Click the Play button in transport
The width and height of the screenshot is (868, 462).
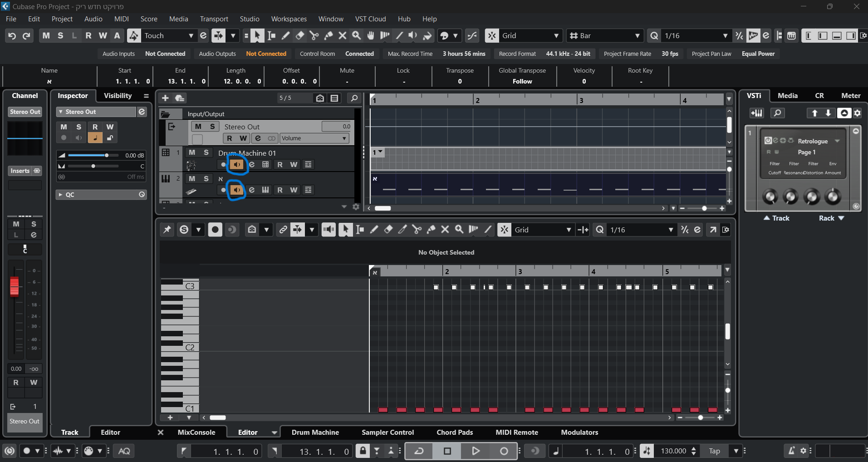(476, 451)
